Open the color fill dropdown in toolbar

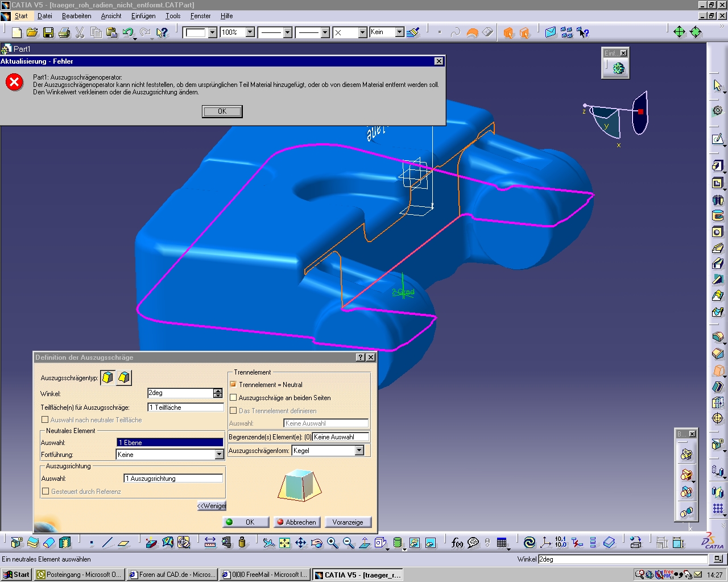[213, 32]
